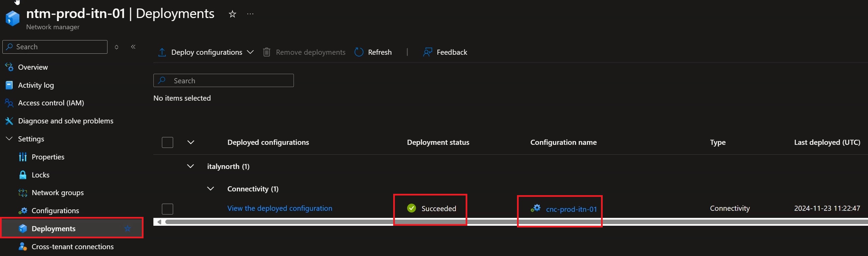This screenshot has height=256, width=868.
Task: Open the ellipsis more options menu
Action: [250, 14]
